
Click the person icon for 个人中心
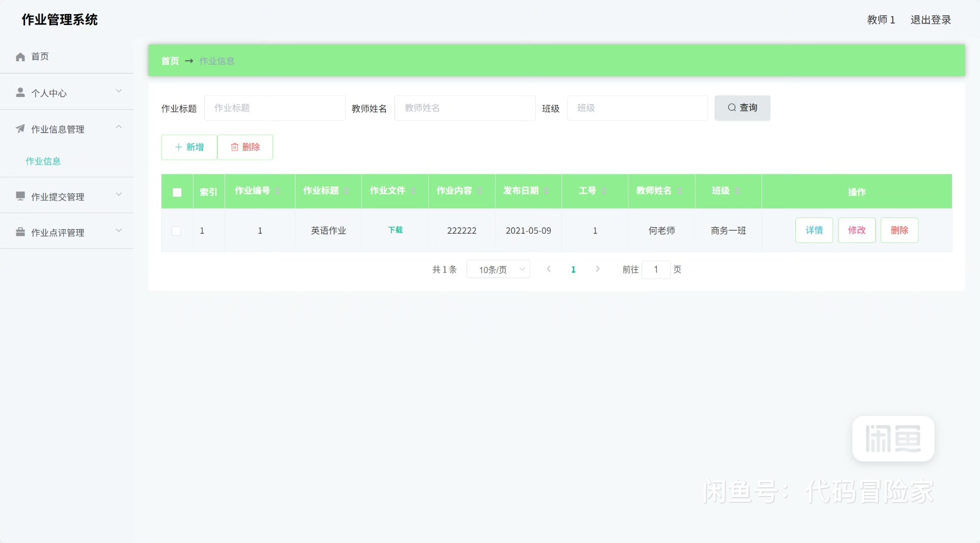pyautogui.click(x=20, y=92)
